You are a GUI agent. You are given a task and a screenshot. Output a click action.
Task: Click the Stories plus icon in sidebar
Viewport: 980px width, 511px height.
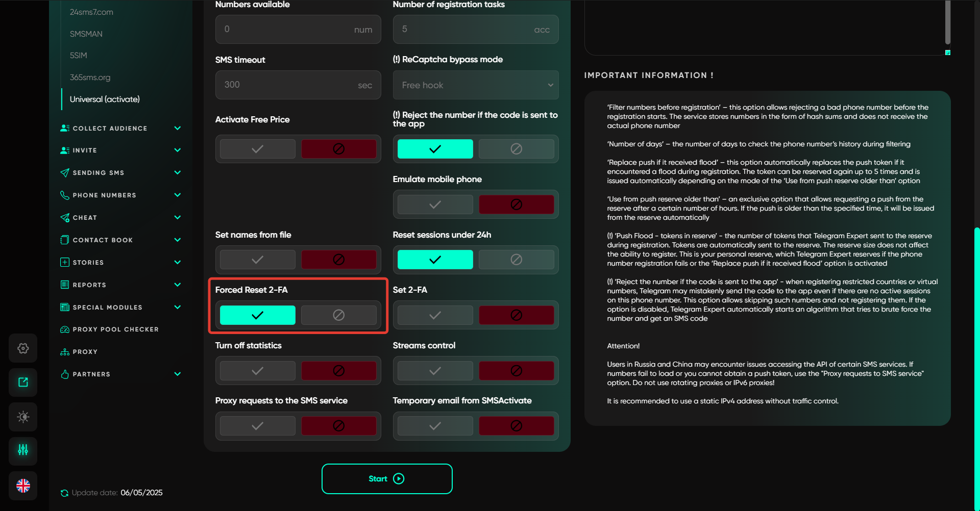pos(65,262)
